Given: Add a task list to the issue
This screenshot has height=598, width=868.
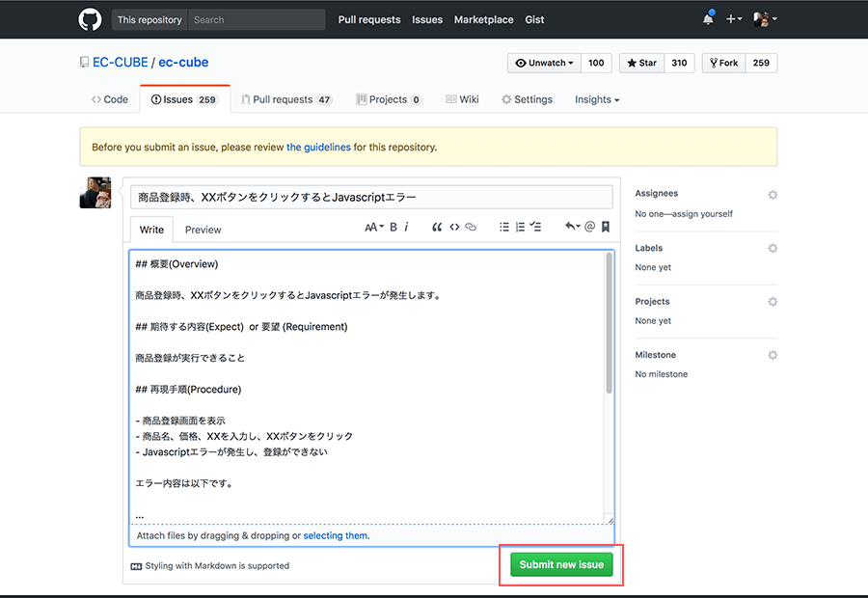Looking at the screenshot, I should (536, 226).
